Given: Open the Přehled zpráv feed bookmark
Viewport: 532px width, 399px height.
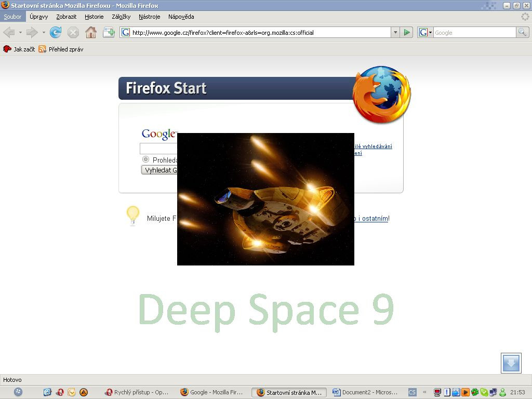Looking at the screenshot, I should coord(61,49).
